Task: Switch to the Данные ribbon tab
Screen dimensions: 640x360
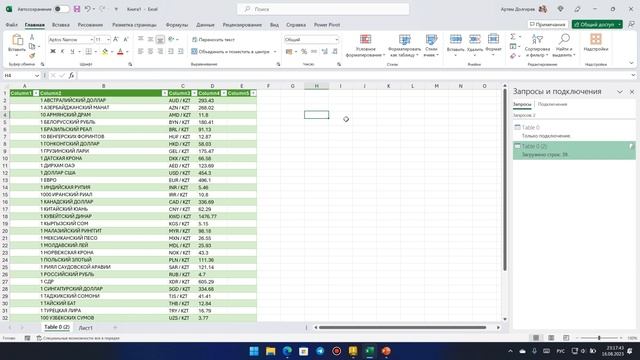Action: tap(205, 25)
